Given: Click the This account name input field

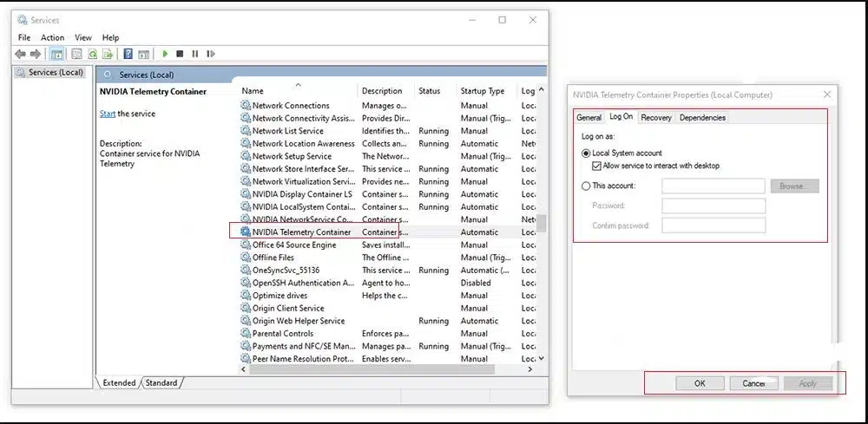Looking at the screenshot, I should [713, 186].
